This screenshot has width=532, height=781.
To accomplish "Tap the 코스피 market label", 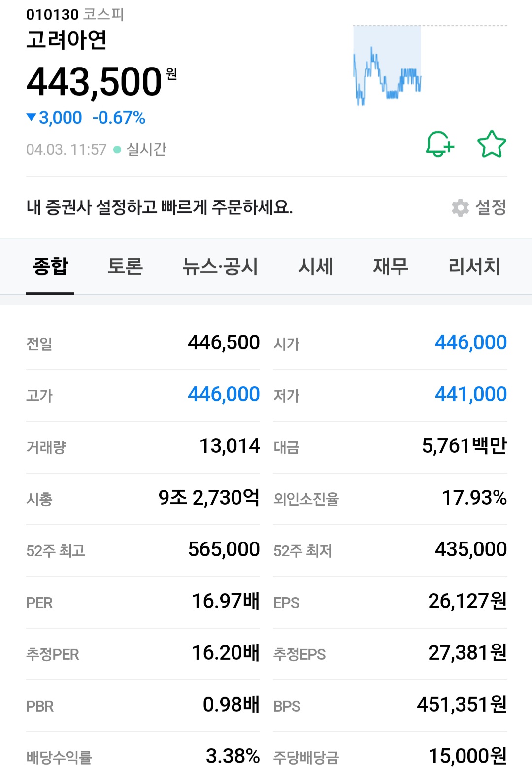I will tap(103, 14).
